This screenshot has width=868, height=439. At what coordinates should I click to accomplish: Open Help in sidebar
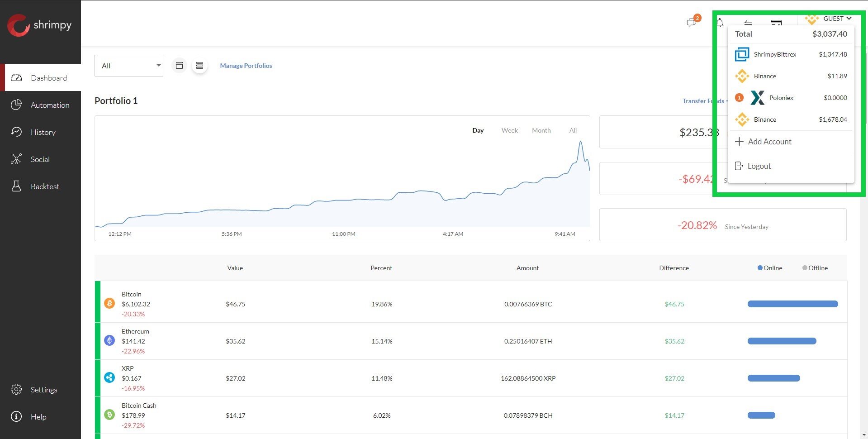(41, 417)
